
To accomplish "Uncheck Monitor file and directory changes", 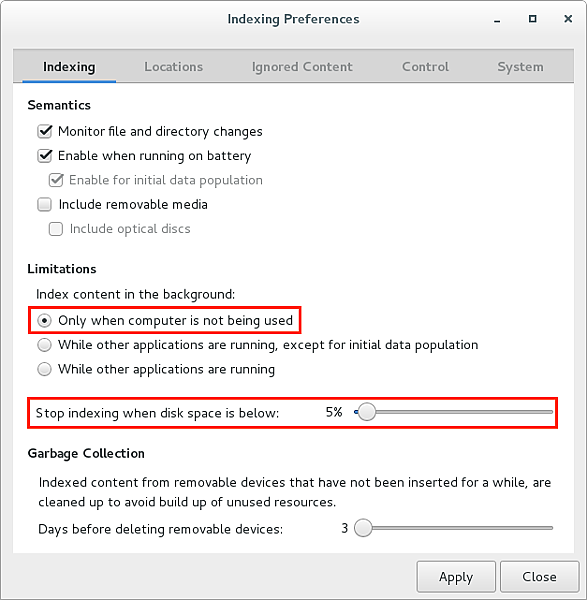I will pos(44,131).
